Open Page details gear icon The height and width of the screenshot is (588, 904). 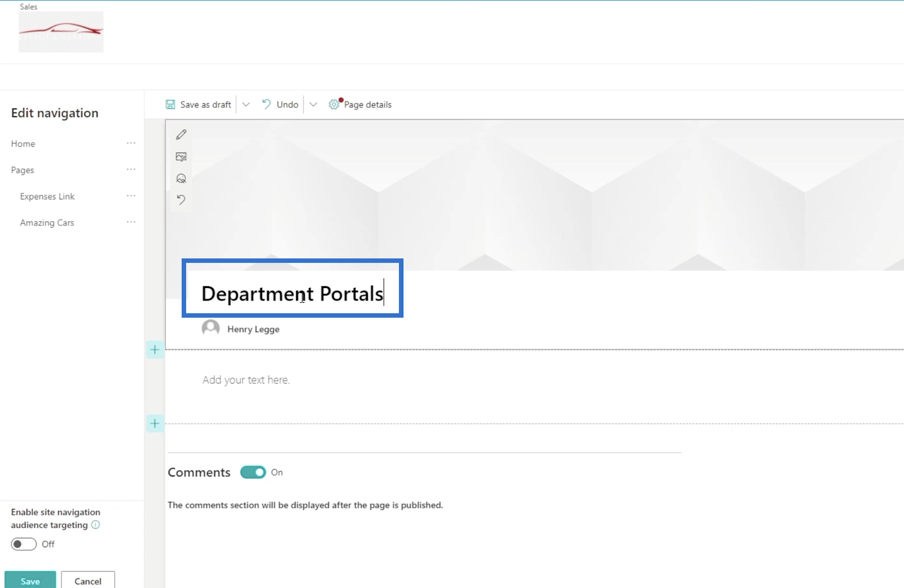pyautogui.click(x=334, y=104)
